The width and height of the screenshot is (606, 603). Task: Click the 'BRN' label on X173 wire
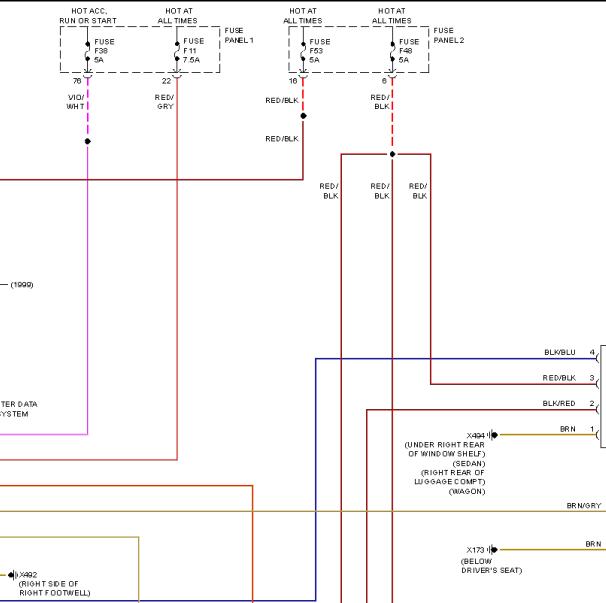[x=593, y=544]
